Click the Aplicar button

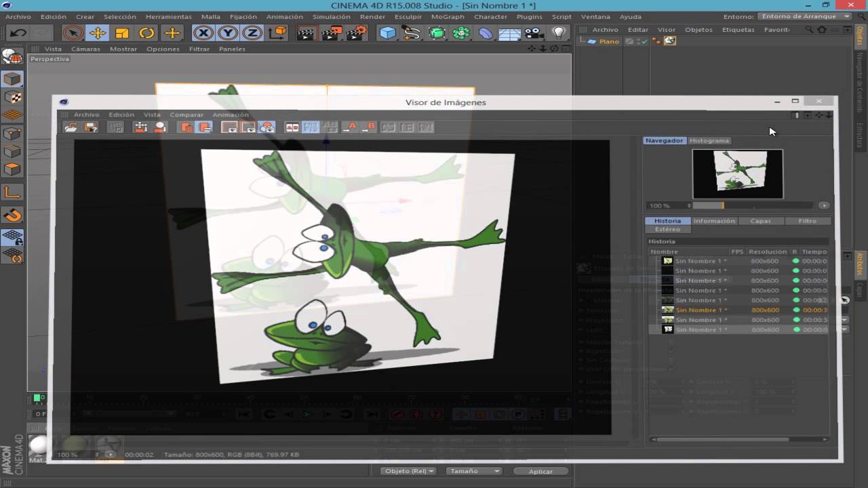click(x=540, y=471)
